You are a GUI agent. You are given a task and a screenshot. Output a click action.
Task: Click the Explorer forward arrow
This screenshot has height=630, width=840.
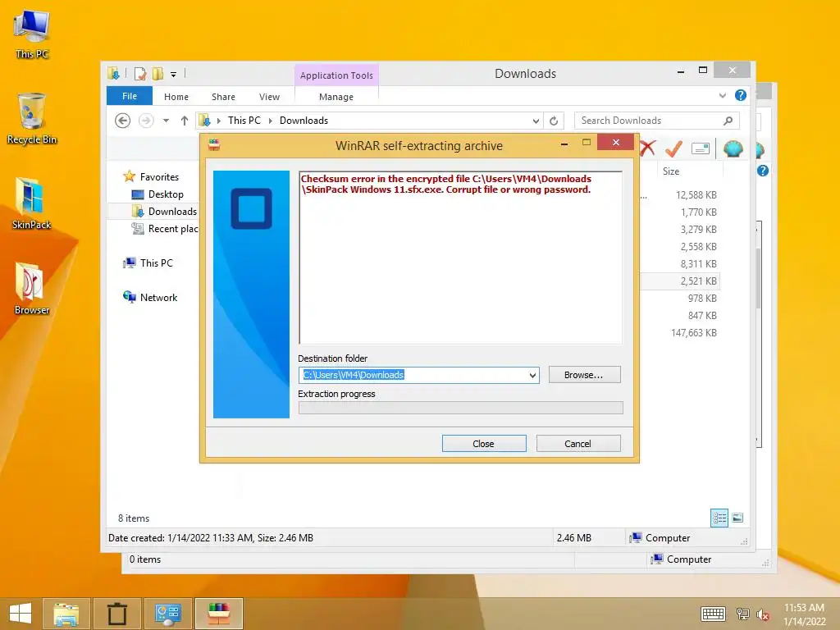pos(146,121)
